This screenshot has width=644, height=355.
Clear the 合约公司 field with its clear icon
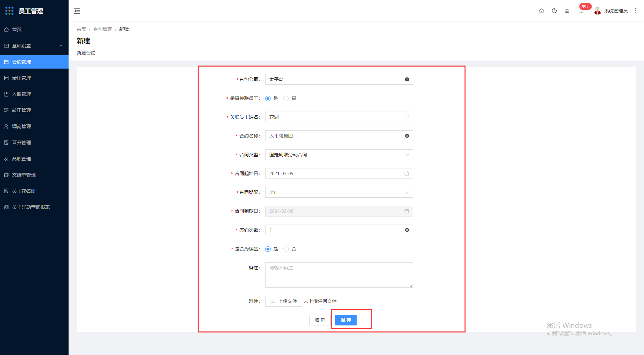click(x=407, y=79)
